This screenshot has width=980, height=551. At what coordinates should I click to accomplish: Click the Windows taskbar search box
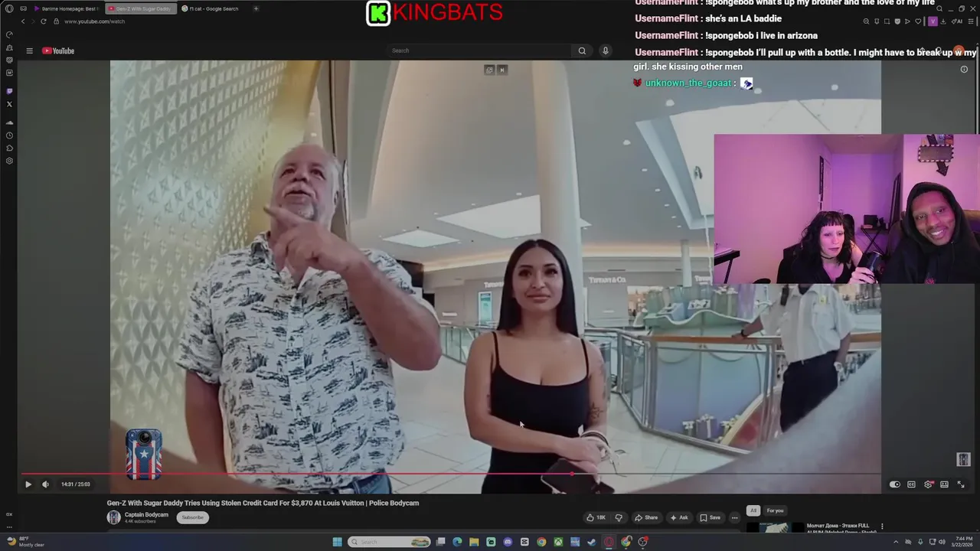390,542
